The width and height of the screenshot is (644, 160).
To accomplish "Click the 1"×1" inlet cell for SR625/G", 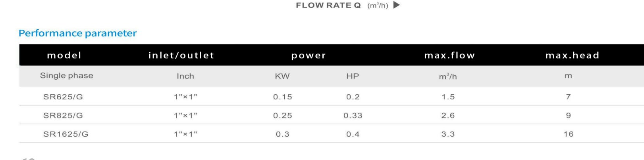I will point(185,97).
